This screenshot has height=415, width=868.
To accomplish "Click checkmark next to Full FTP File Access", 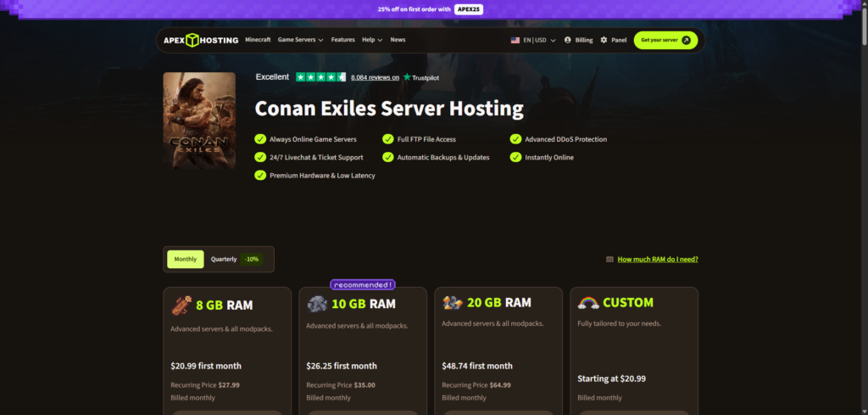I will pos(388,139).
